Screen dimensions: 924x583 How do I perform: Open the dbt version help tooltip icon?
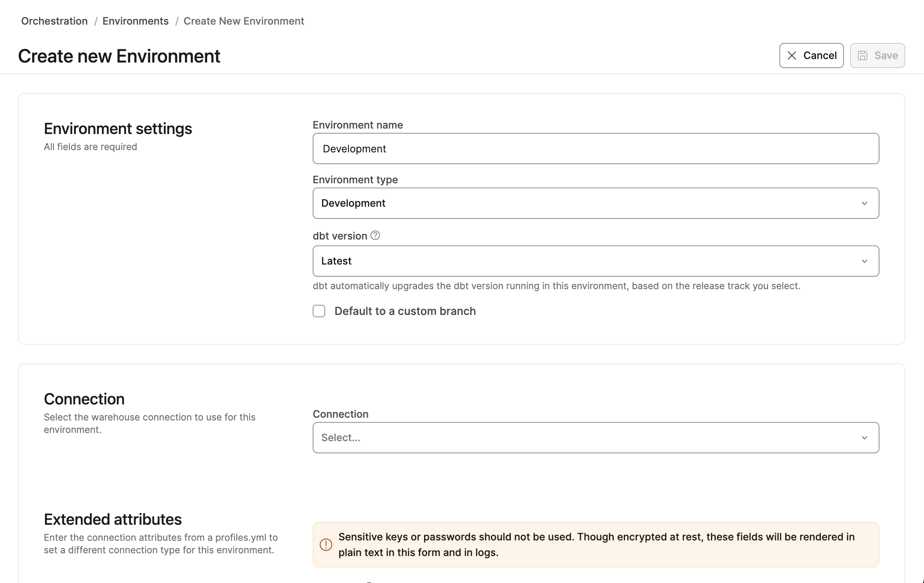coord(375,235)
